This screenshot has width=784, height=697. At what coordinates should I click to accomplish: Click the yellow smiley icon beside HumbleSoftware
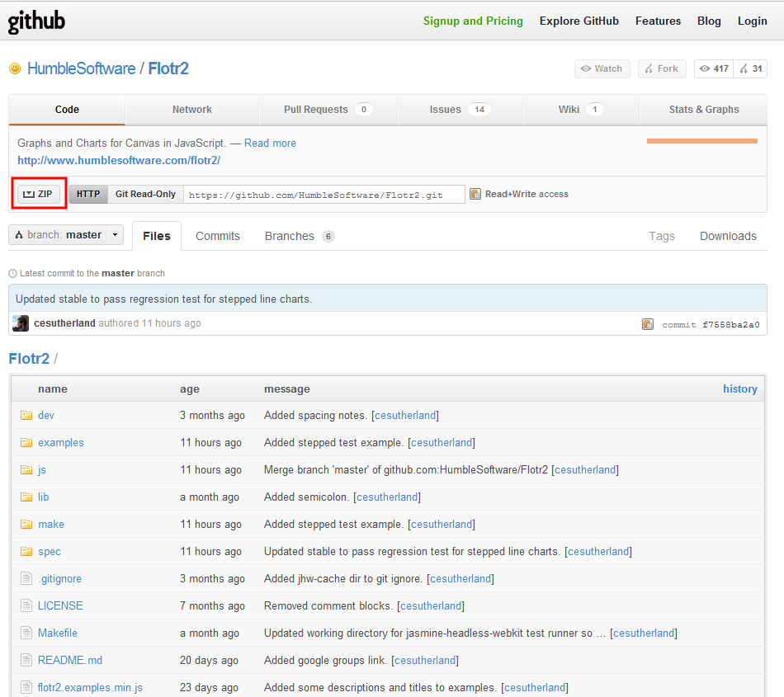coord(15,68)
